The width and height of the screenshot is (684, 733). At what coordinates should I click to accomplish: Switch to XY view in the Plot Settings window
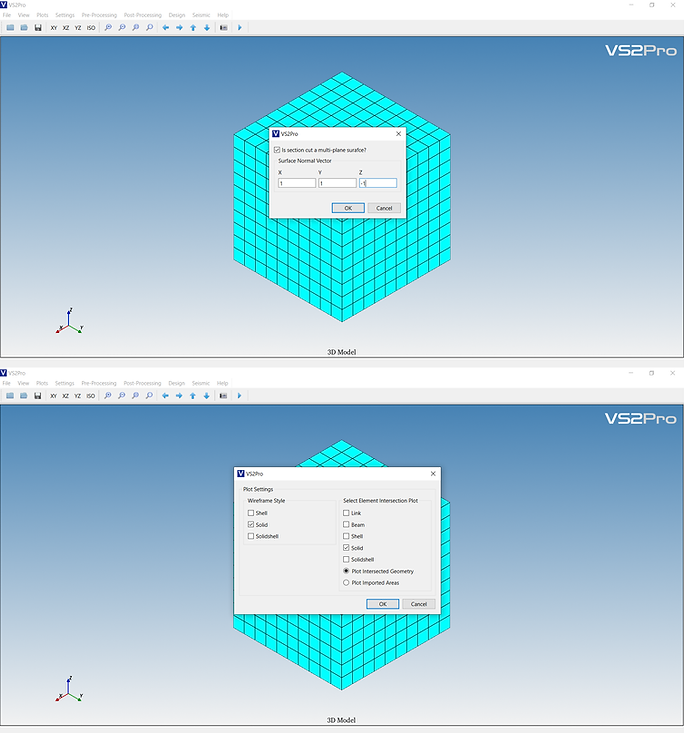pos(53,395)
